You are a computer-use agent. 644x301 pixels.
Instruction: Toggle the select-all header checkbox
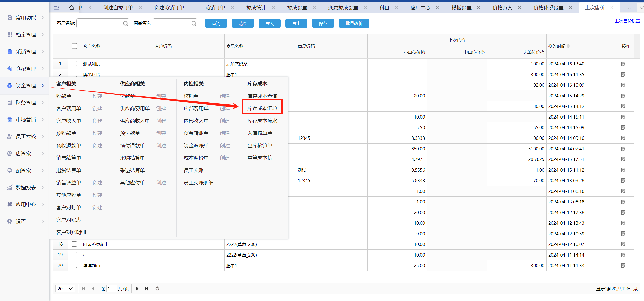(74, 46)
